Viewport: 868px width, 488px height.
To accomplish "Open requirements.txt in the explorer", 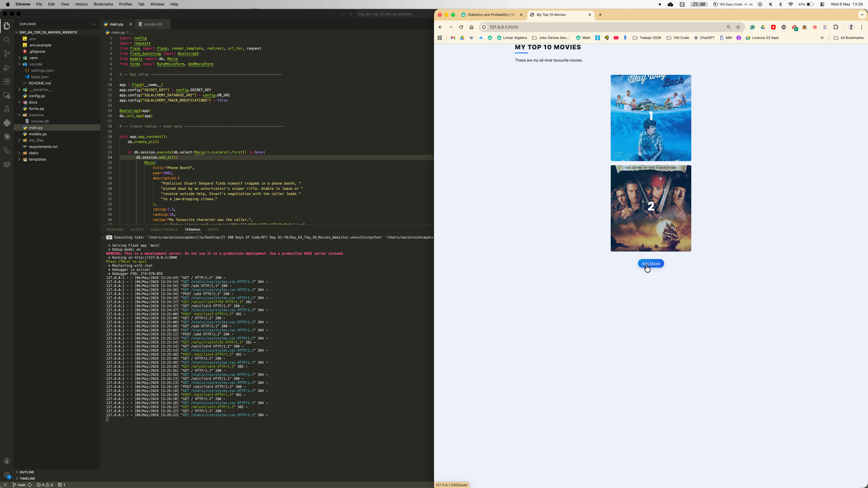I will [x=43, y=147].
